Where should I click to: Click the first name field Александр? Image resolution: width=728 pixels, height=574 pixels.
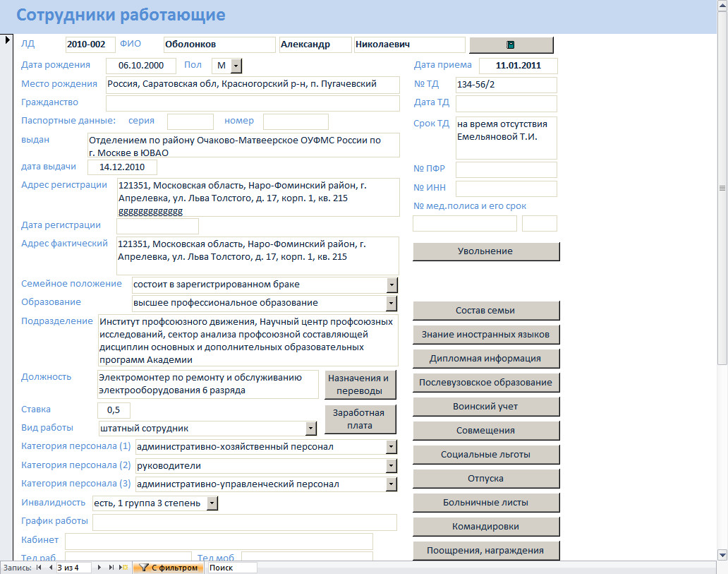(x=315, y=44)
